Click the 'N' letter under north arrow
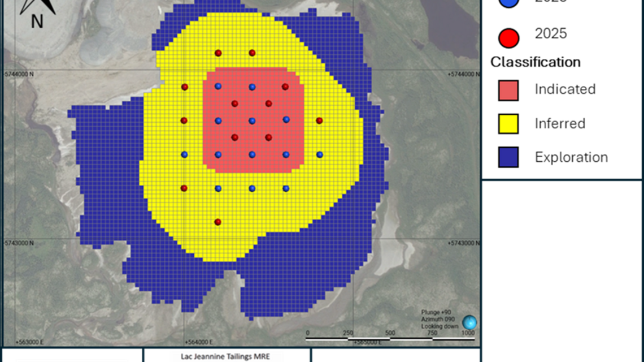This screenshot has width=644, height=362. click(37, 21)
